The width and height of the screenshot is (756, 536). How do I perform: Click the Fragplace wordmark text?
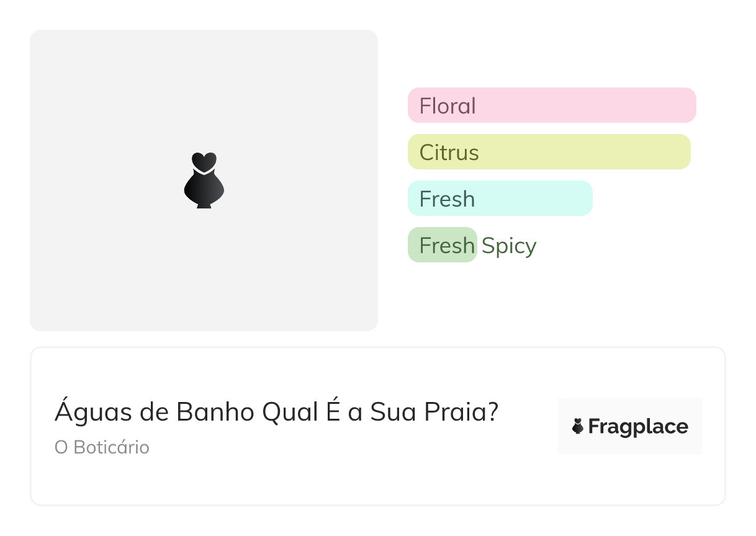(637, 427)
